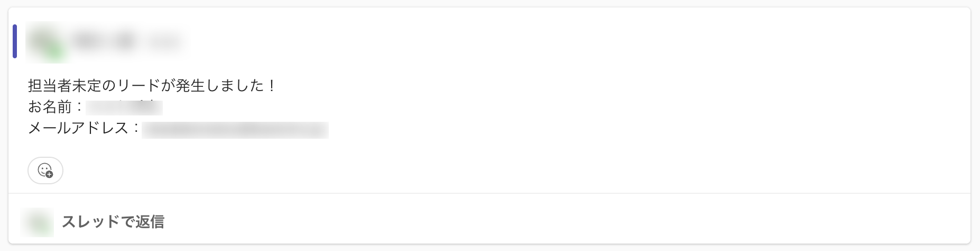Click the blurred name value after お名前
Image resolution: width=980 pixels, height=251 pixels.
tap(124, 107)
